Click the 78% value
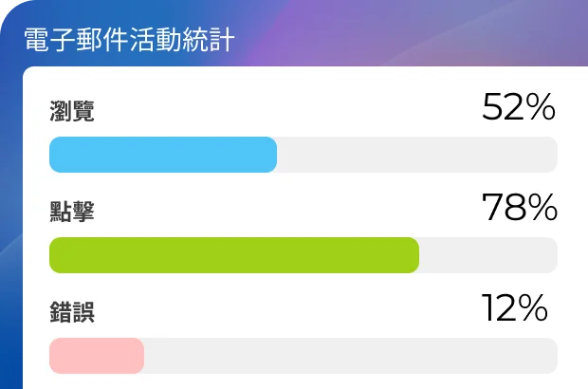This screenshot has width=588, height=389. (x=520, y=208)
